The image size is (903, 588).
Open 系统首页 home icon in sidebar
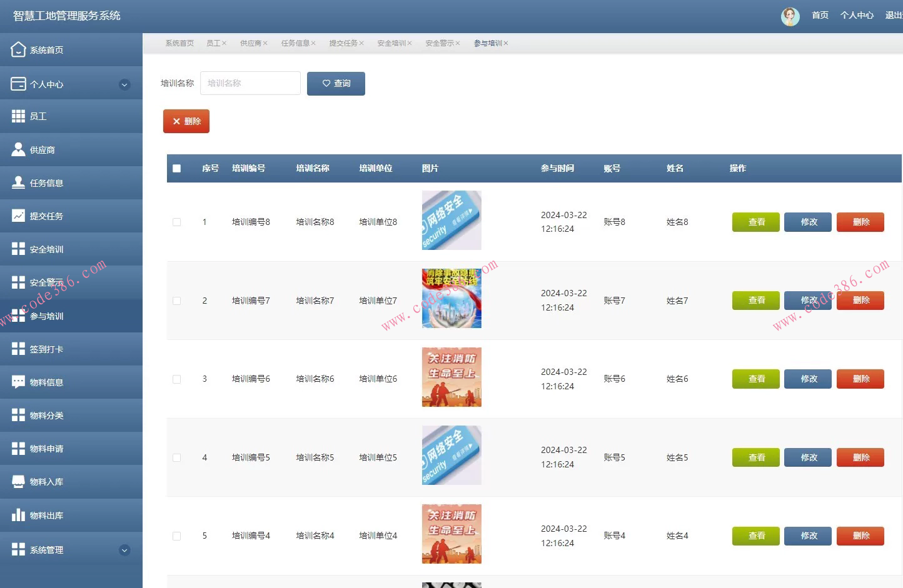click(18, 49)
